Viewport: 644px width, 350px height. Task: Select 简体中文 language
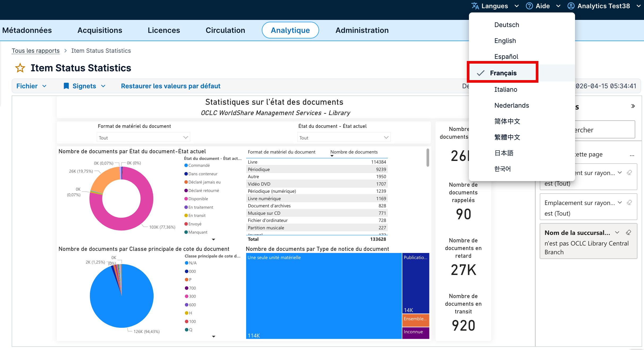[507, 121]
